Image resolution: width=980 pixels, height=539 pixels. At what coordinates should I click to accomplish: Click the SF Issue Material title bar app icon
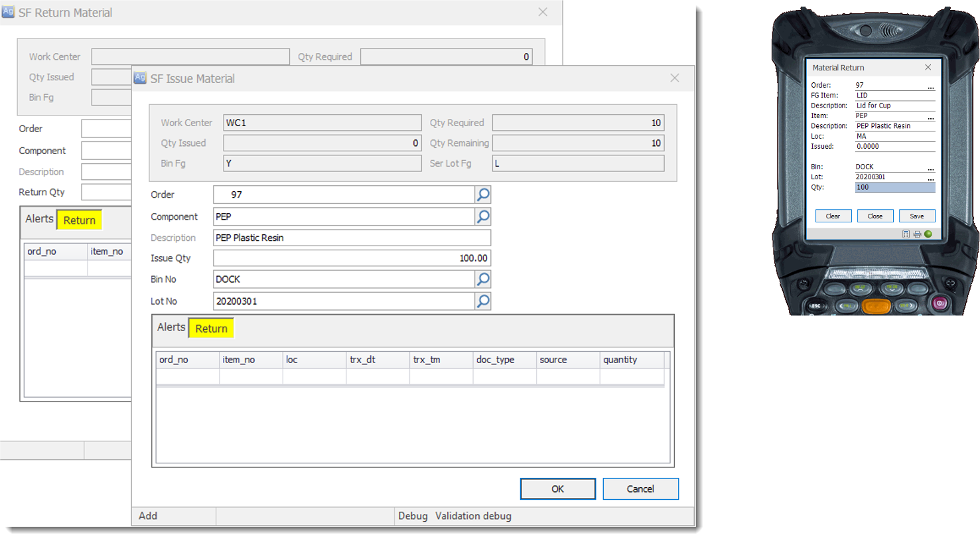click(x=140, y=78)
